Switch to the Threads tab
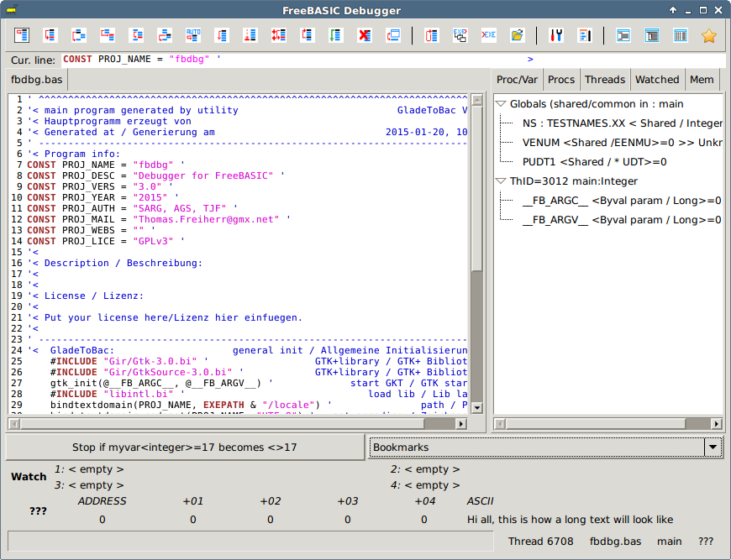This screenshot has height=560, width=731. coord(604,79)
